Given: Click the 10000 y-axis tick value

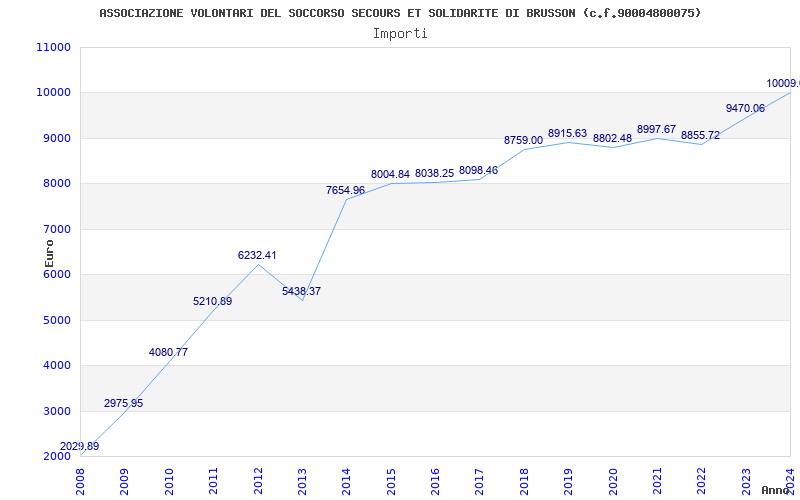Looking at the screenshot, I should pyautogui.click(x=54, y=93).
